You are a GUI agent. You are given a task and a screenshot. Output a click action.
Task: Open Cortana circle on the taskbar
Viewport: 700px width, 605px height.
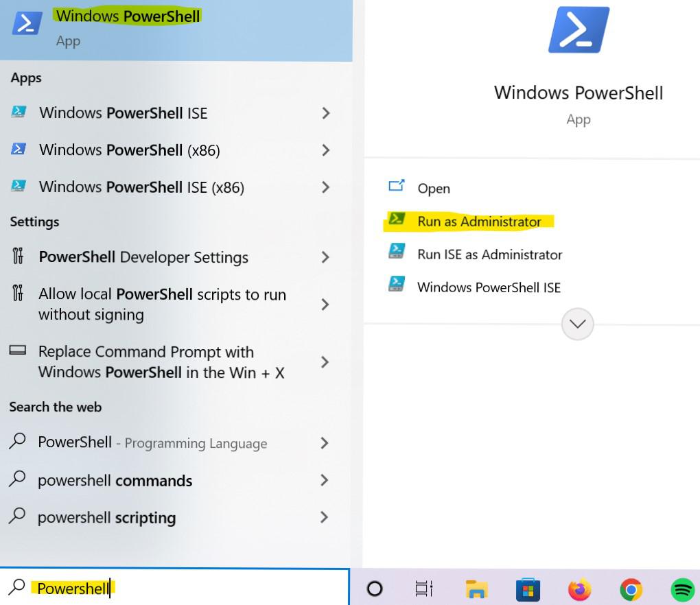click(x=375, y=589)
